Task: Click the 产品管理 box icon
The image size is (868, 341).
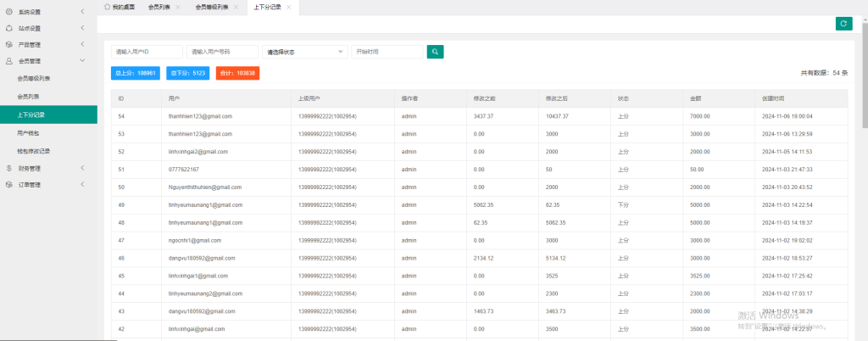Action: pos(8,44)
